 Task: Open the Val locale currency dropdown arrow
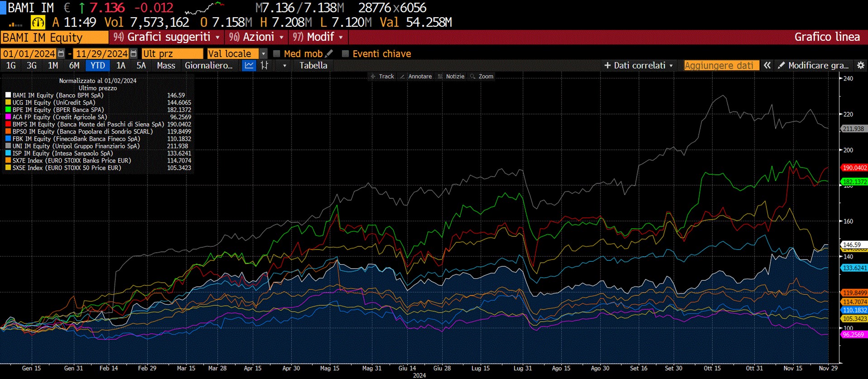coord(263,53)
